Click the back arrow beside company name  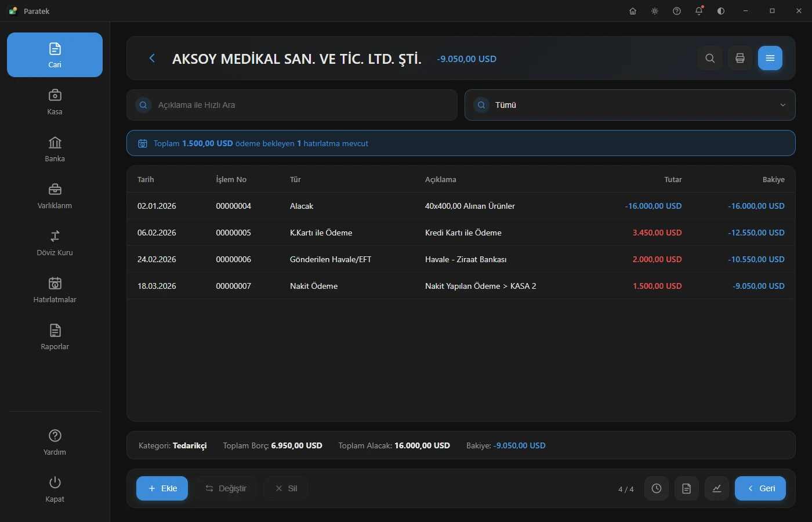(x=152, y=58)
